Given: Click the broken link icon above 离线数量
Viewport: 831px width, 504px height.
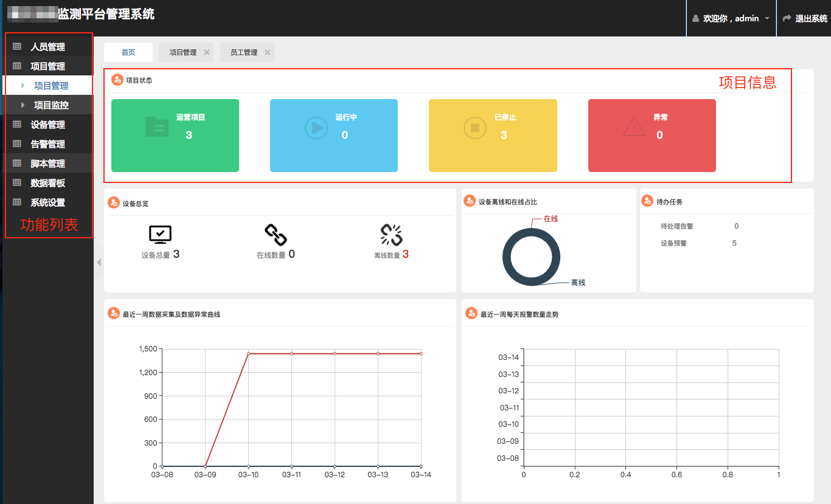Looking at the screenshot, I should tap(391, 235).
